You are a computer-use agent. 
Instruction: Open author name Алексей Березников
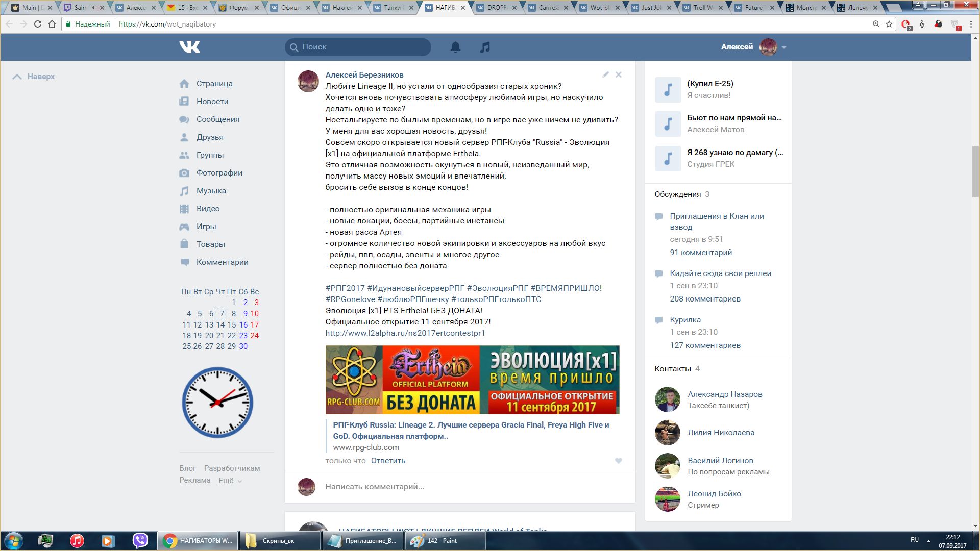coord(364,75)
